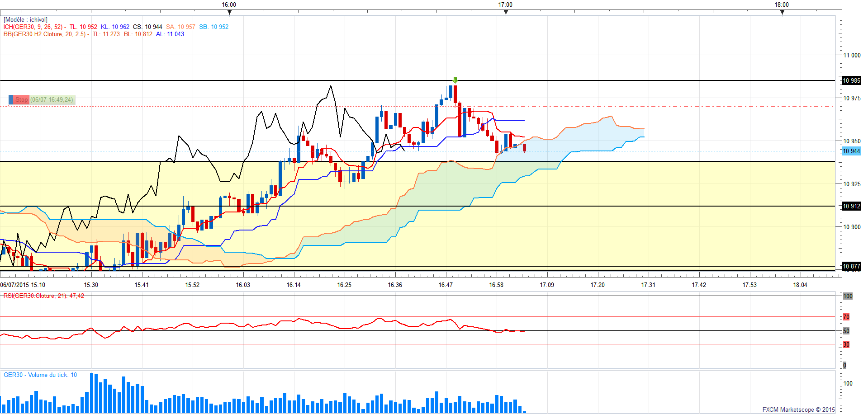Click the blue 10 944 current price tag

851,151
